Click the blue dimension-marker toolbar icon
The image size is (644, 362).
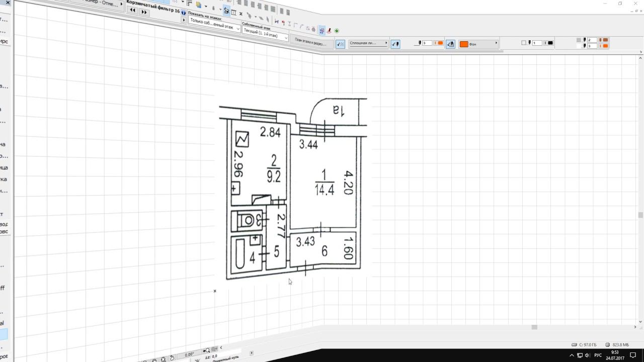pyautogui.click(x=276, y=22)
